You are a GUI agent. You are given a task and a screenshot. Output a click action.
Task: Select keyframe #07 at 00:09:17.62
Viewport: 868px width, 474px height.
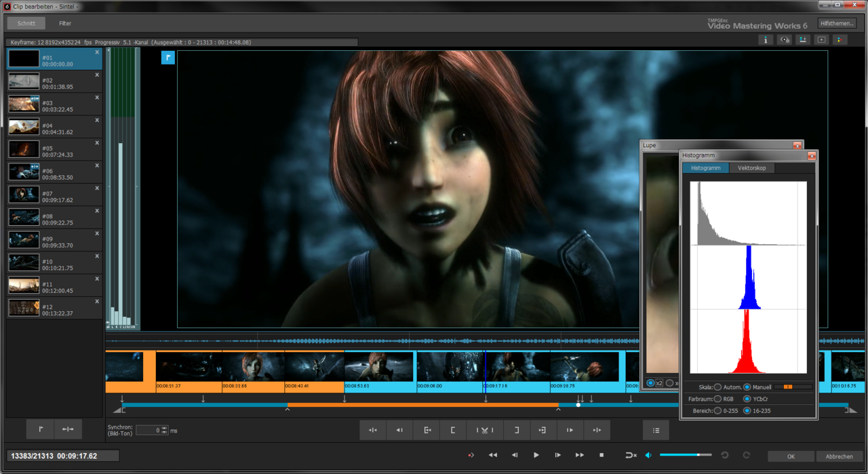54,195
